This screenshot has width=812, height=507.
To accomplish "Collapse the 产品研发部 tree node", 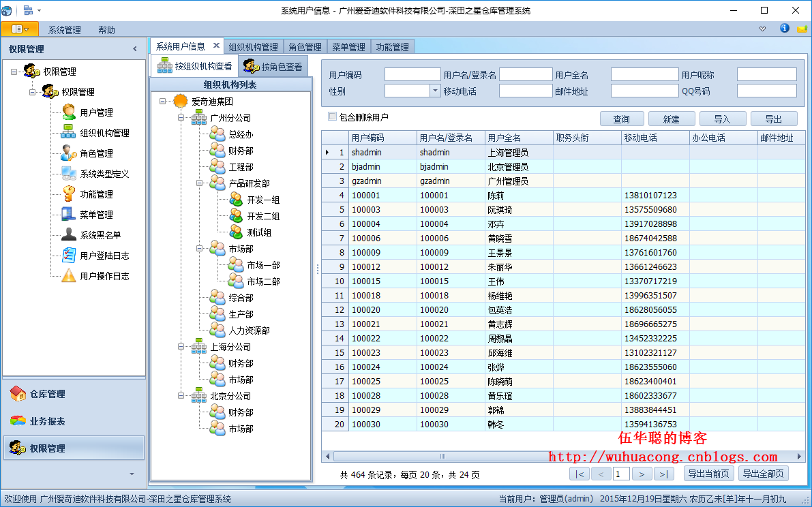I will click(199, 183).
